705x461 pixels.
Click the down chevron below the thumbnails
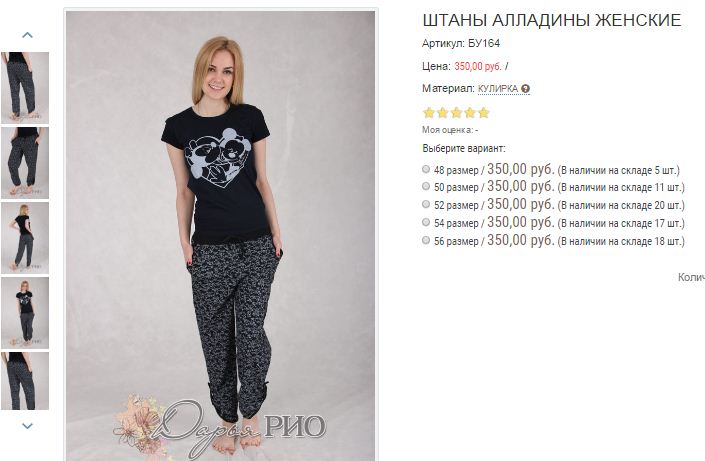27,425
